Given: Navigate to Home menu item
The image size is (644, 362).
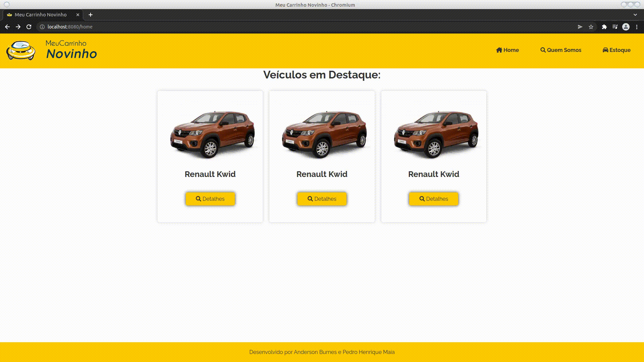Looking at the screenshot, I should pyautogui.click(x=507, y=50).
